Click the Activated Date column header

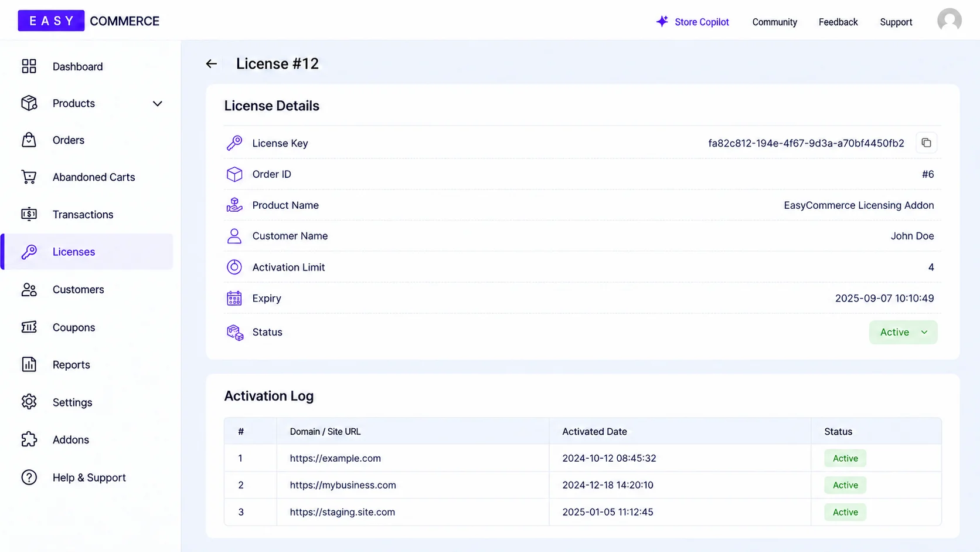pyautogui.click(x=594, y=432)
